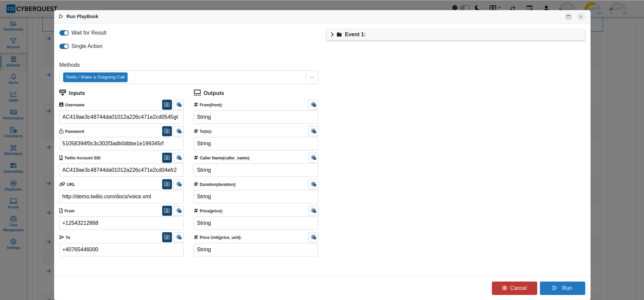Open MitreAttack in the sidebar
Screen dimensions: 644x300
click(x=13, y=150)
